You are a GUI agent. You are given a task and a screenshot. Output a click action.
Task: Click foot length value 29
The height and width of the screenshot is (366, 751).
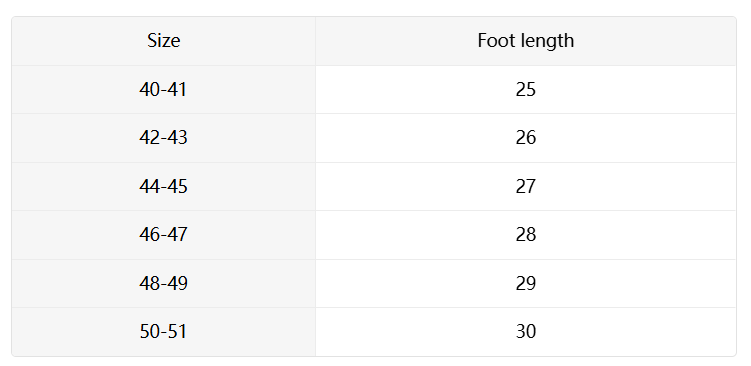525,284
